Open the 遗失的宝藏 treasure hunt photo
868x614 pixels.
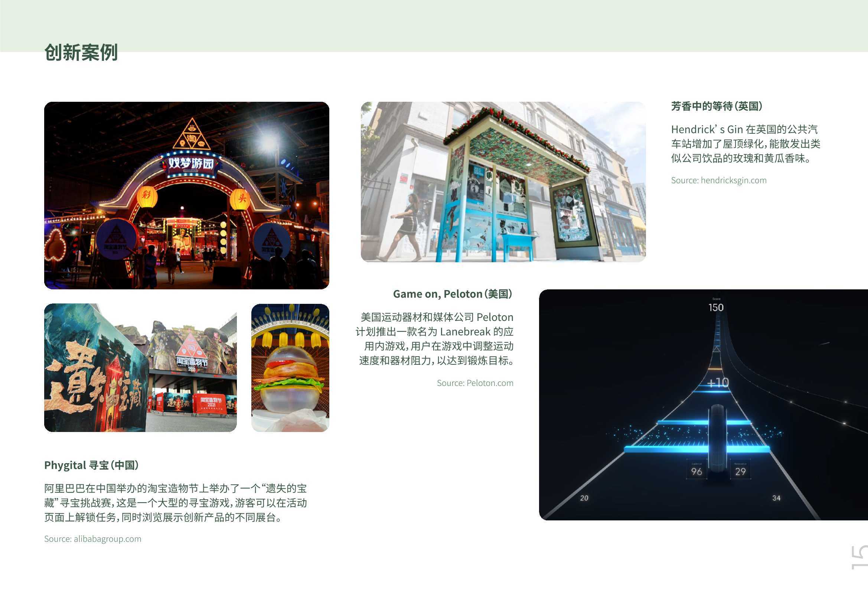(140, 367)
